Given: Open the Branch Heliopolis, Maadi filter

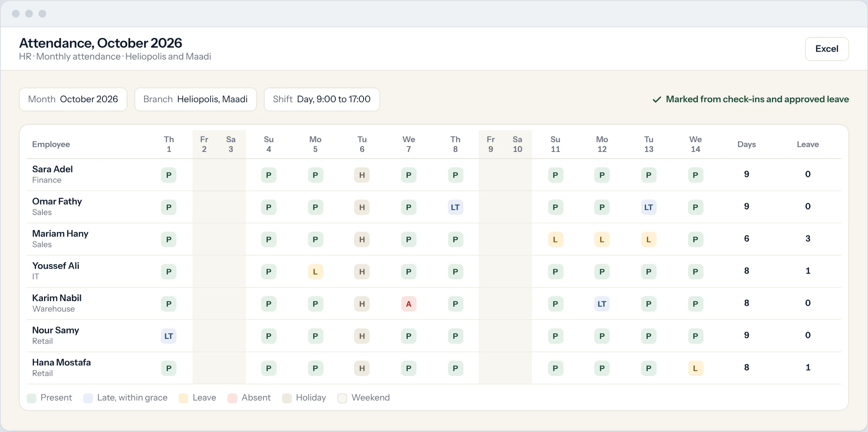Looking at the screenshot, I should point(196,99).
